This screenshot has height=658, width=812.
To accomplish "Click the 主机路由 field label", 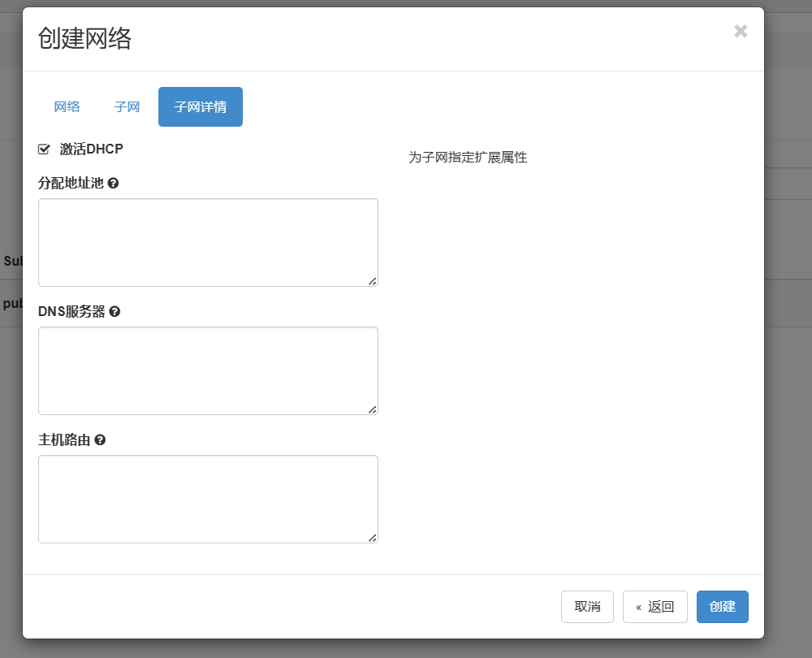I will pyautogui.click(x=64, y=439).
